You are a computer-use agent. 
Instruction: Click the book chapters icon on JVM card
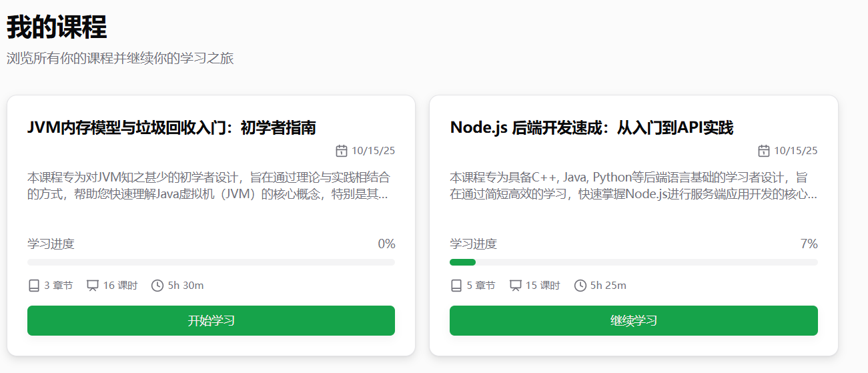tap(34, 286)
